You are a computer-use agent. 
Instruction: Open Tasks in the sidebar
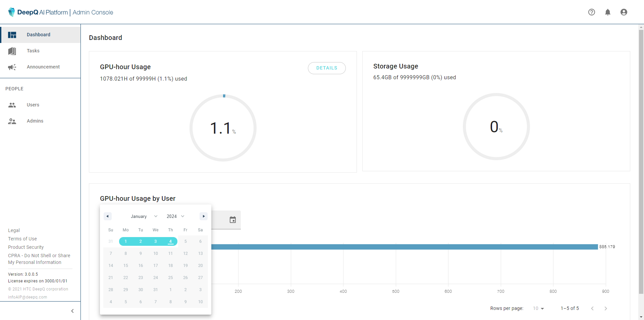(33, 51)
